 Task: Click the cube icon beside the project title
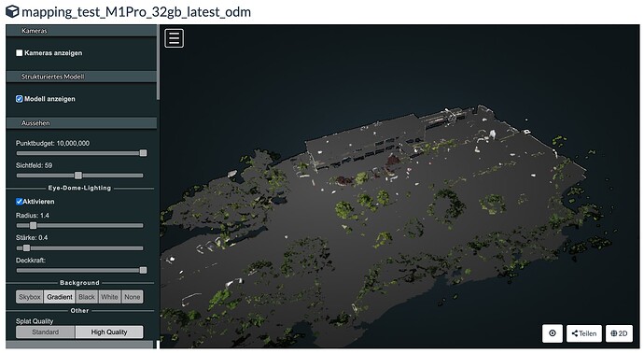pos(12,11)
